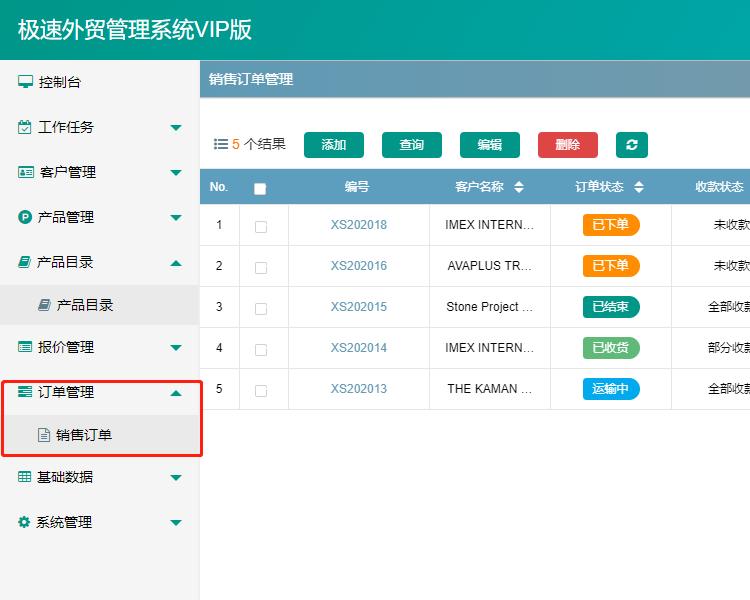Click the list icon beside 5 个结果
This screenshot has width=750, height=600.
(x=221, y=144)
